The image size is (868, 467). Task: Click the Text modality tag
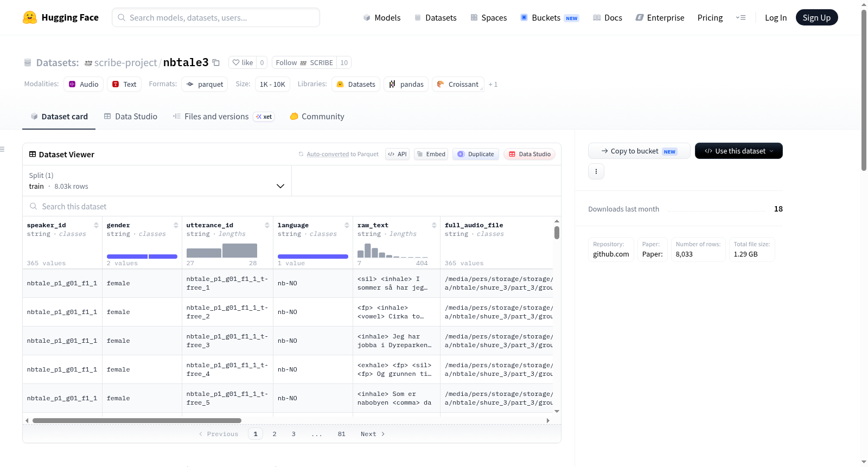point(124,84)
